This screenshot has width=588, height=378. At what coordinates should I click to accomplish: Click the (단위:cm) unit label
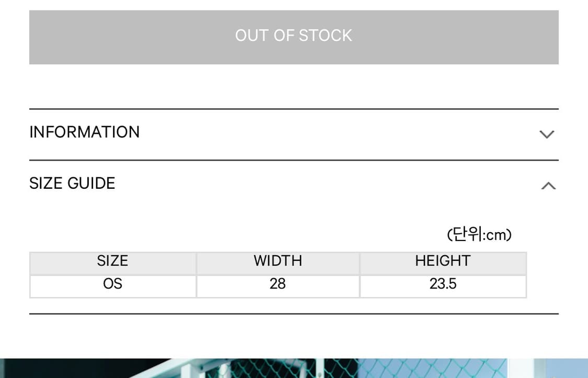point(479,235)
